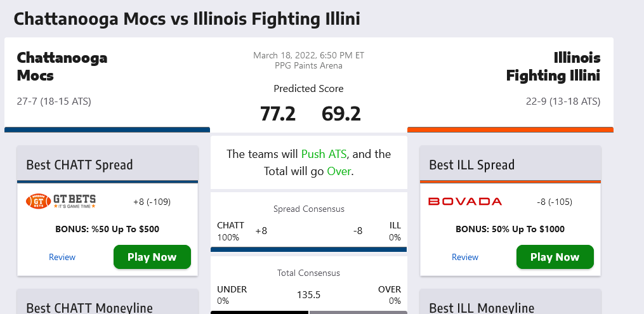The image size is (644, 314).
Task: Click the predicted score 69.2
Action: (341, 114)
